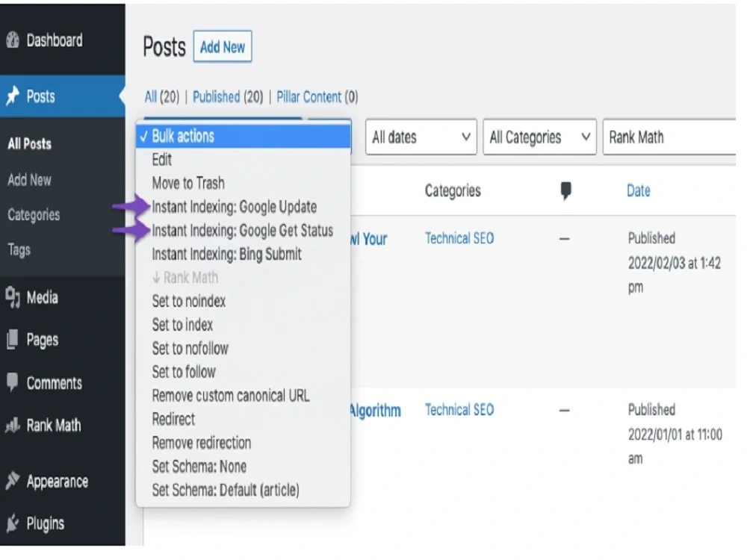Viewport: 747px width, 560px height.
Task: Choose Edit from the bulk actions list
Action: (244, 160)
